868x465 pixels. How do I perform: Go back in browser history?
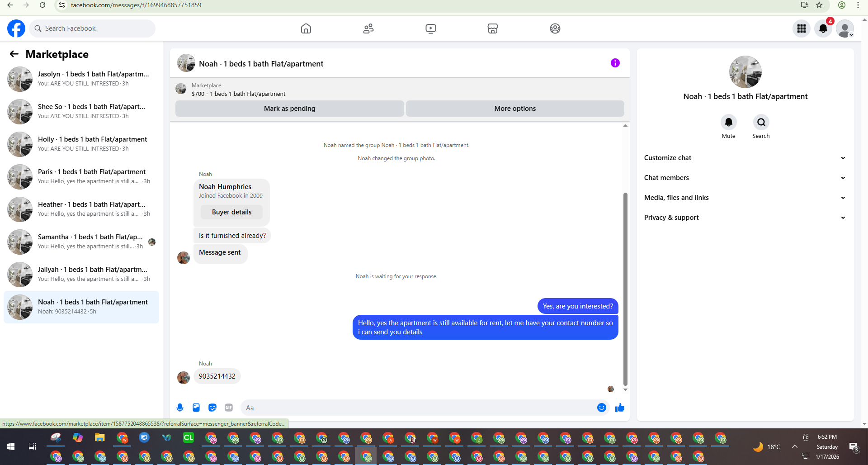pyautogui.click(x=10, y=5)
